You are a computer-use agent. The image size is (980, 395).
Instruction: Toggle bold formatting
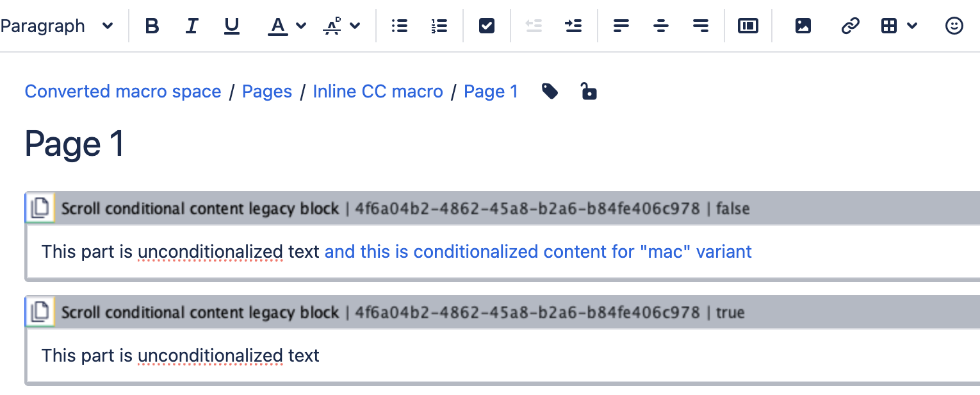click(x=152, y=26)
